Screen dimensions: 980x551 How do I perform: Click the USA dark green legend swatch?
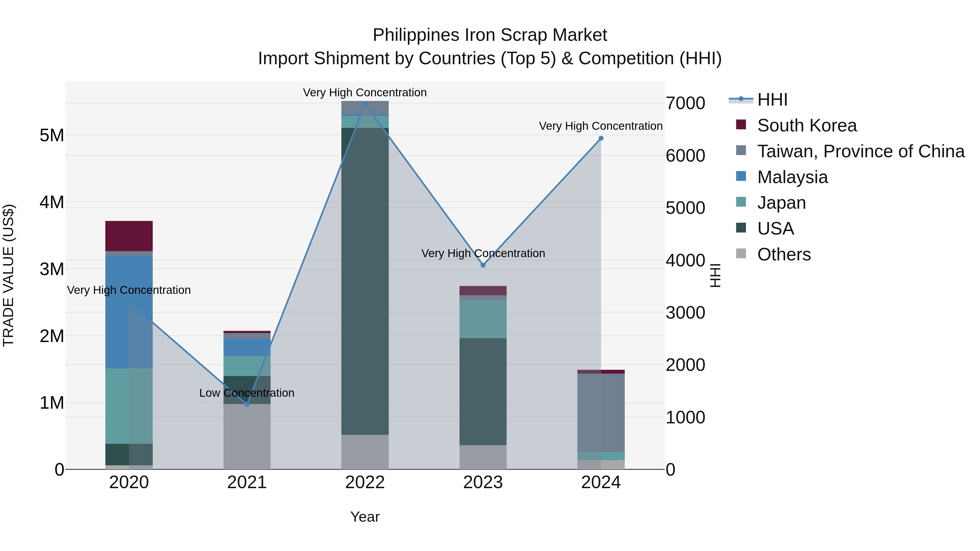(x=741, y=227)
